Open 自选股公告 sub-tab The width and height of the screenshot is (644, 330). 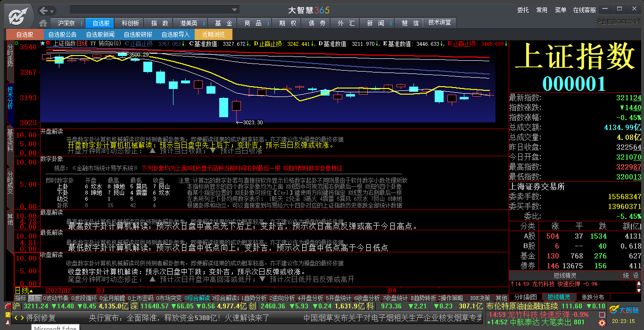coord(62,34)
